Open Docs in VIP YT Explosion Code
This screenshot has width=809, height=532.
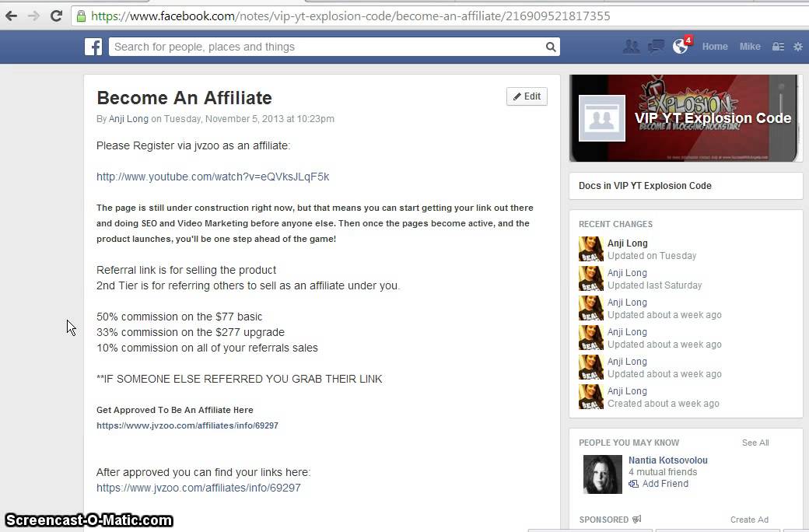pos(645,186)
